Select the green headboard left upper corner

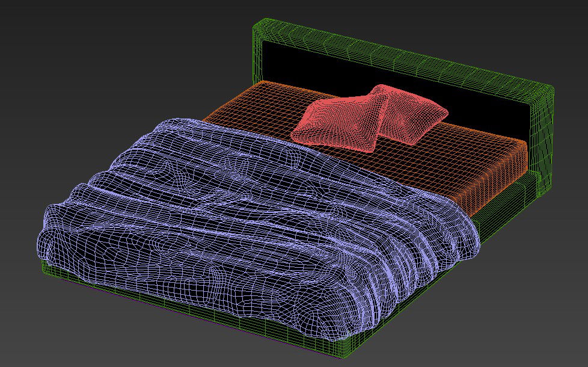(x=259, y=27)
